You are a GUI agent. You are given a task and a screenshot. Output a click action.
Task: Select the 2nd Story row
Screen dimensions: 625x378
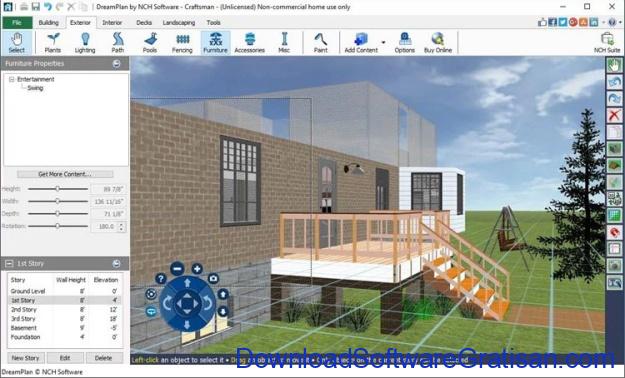click(x=65, y=309)
